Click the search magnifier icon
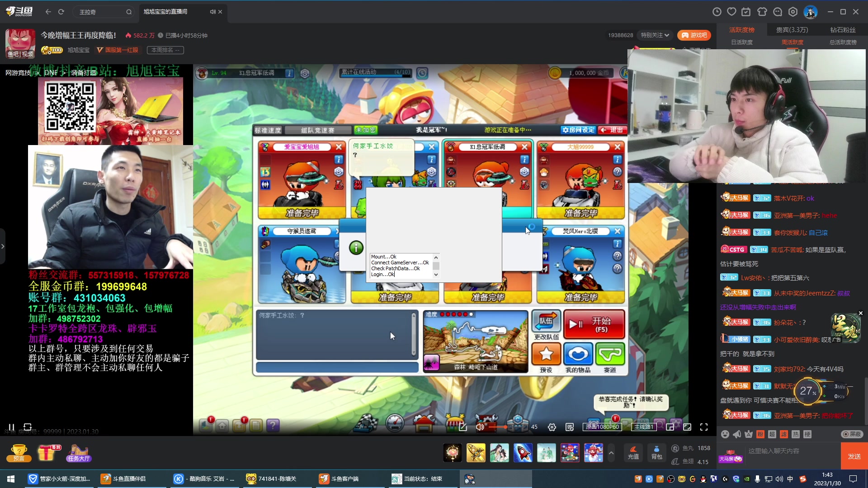The image size is (868, 488). 129,12
